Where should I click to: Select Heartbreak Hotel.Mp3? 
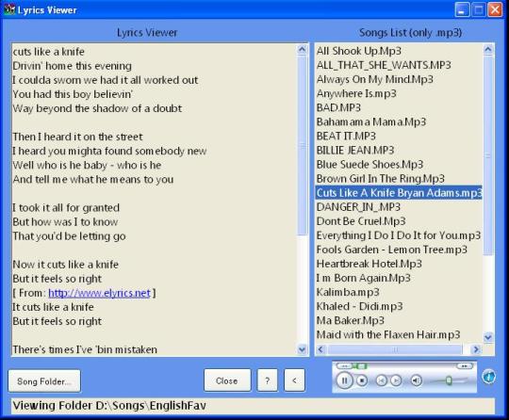tap(399, 264)
